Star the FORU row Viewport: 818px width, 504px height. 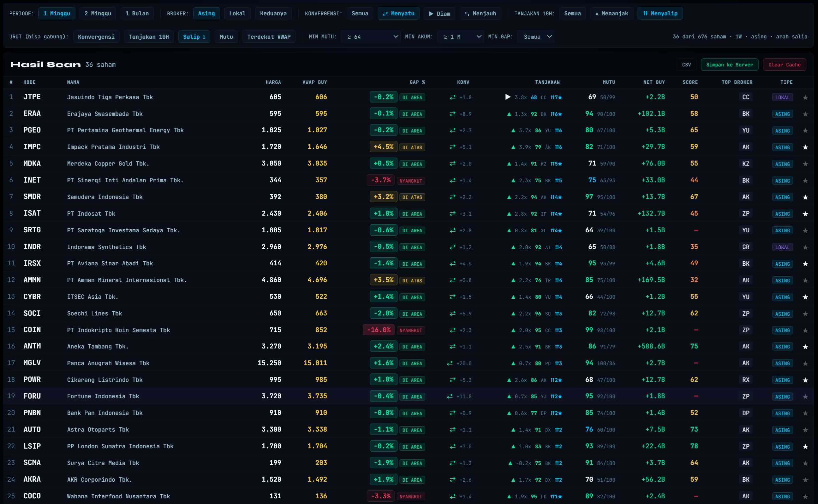[x=805, y=397]
